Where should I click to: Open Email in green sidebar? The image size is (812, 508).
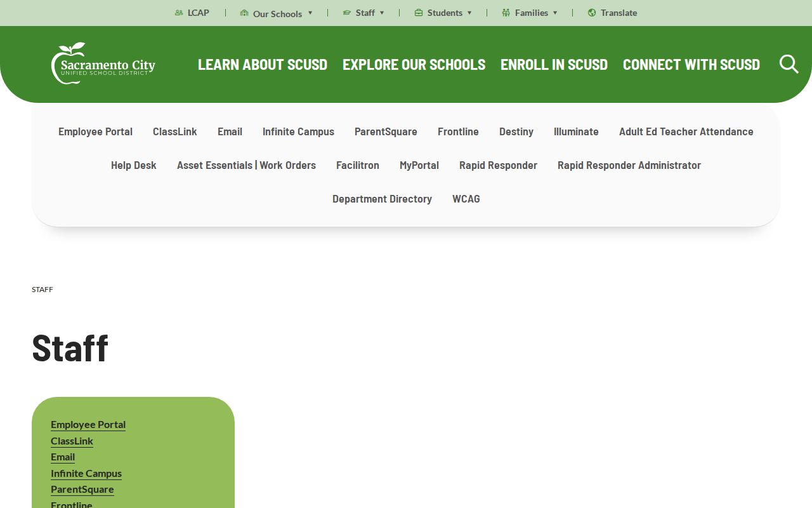click(x=63, y=457)
